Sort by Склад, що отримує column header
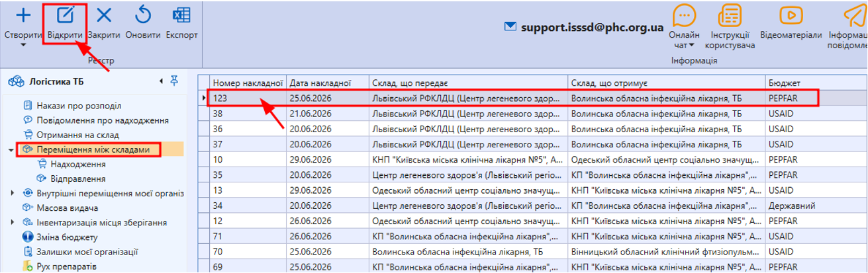The image size is (868, 273). coord(667,83)
